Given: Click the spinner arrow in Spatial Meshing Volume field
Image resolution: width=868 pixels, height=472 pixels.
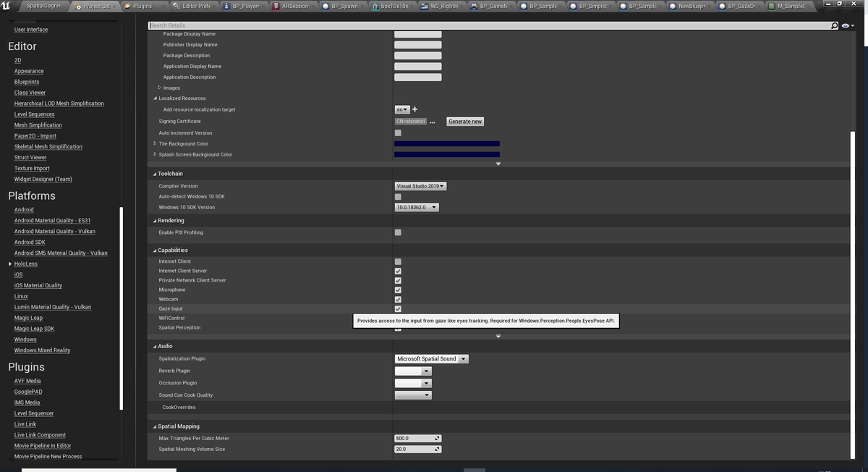Looking at the screenshot, I should (437, 450).
